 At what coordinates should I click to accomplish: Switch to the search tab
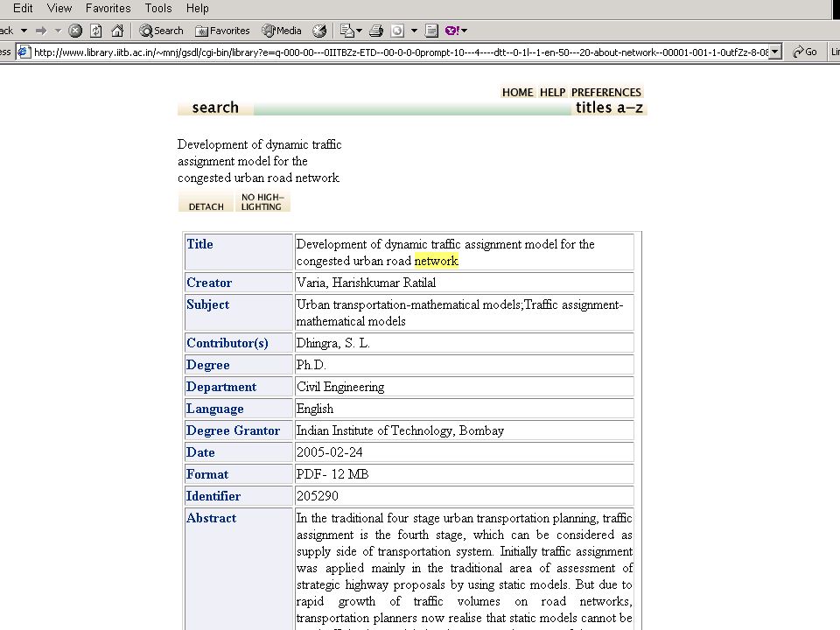pos(215,108)
